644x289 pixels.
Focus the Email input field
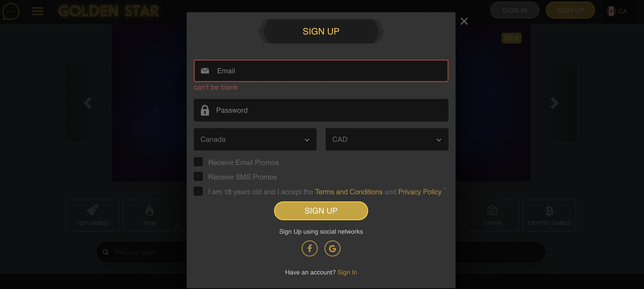pos(321,71)
